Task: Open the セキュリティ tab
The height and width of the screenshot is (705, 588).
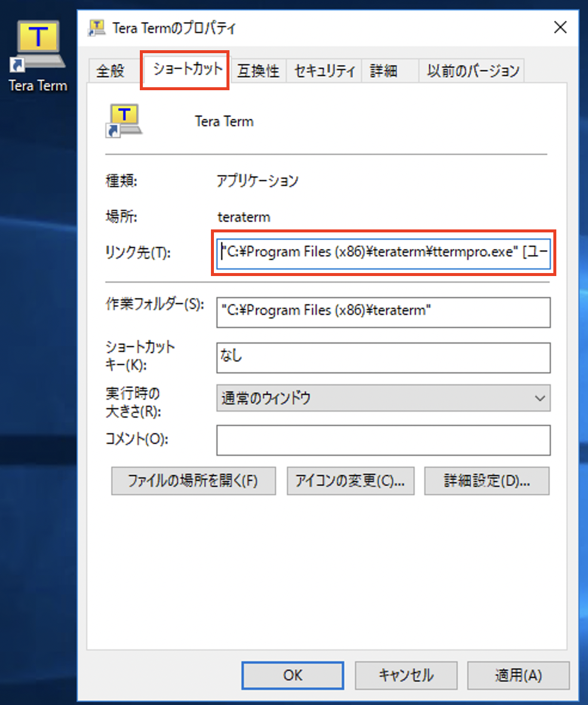Action: pos(324,70)
